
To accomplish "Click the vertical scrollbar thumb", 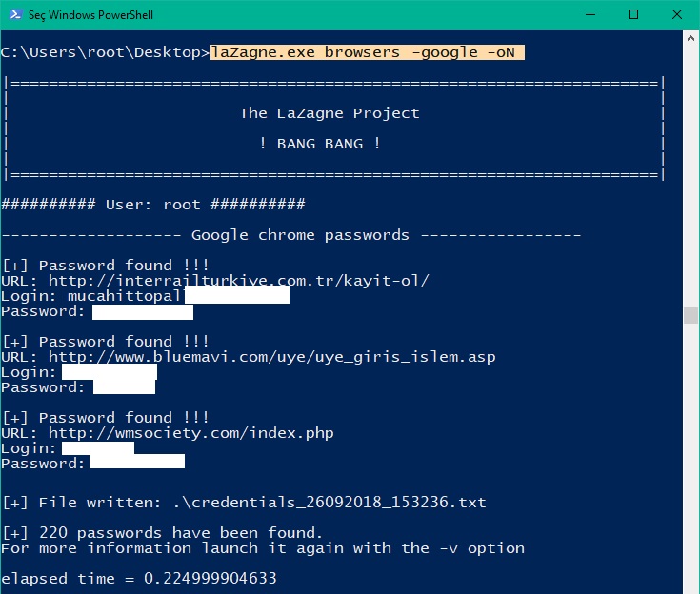I will [690, 315].
